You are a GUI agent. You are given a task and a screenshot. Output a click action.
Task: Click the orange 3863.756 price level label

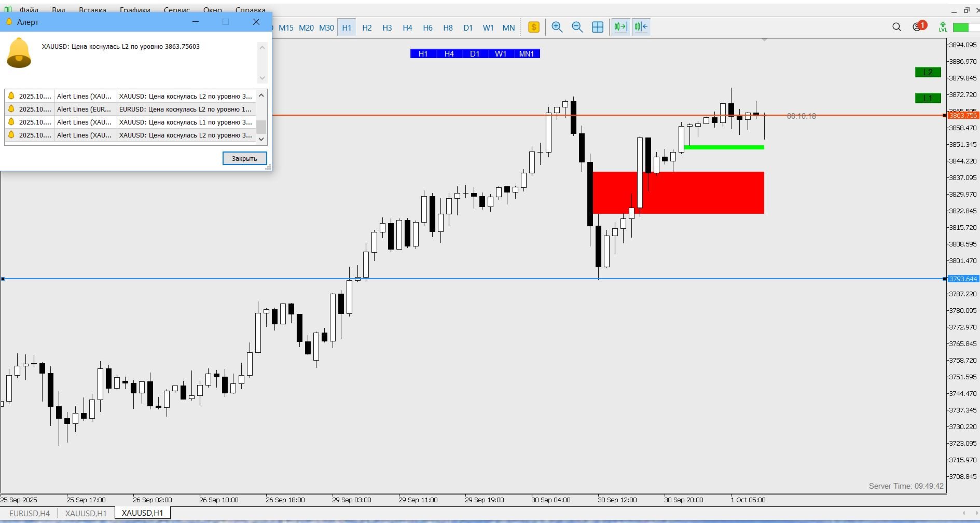pos(963,115)
